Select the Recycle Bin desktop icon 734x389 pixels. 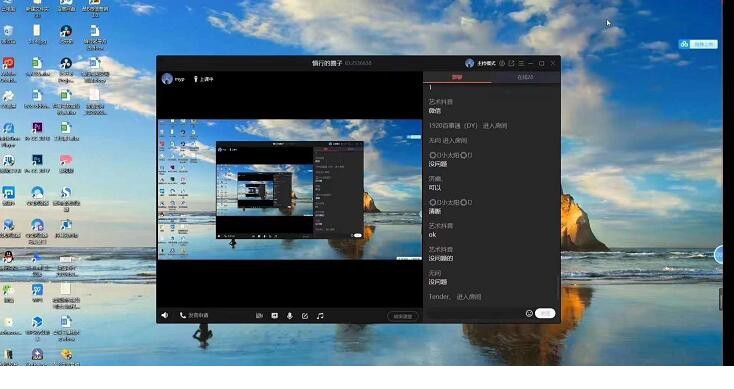pyautogui.click(x=8, y=35)
